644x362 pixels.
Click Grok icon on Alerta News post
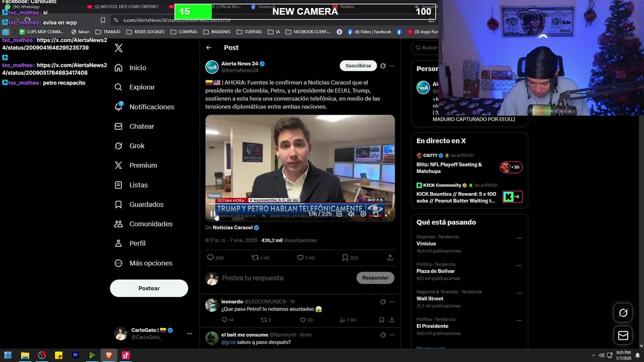coord(383,66)
